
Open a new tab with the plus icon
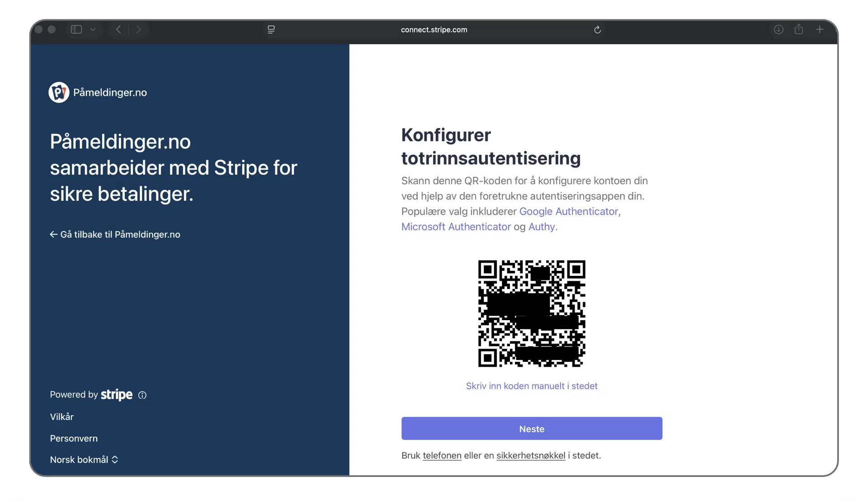coord(819,29)
